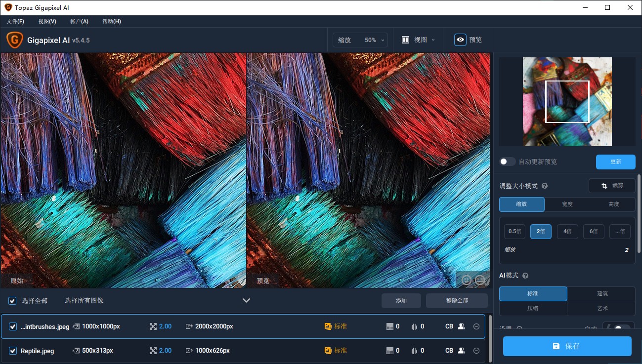Switch to the 艺术 AI mode tab
Viewport: 642px width, 364px height.
click(601, 307)
